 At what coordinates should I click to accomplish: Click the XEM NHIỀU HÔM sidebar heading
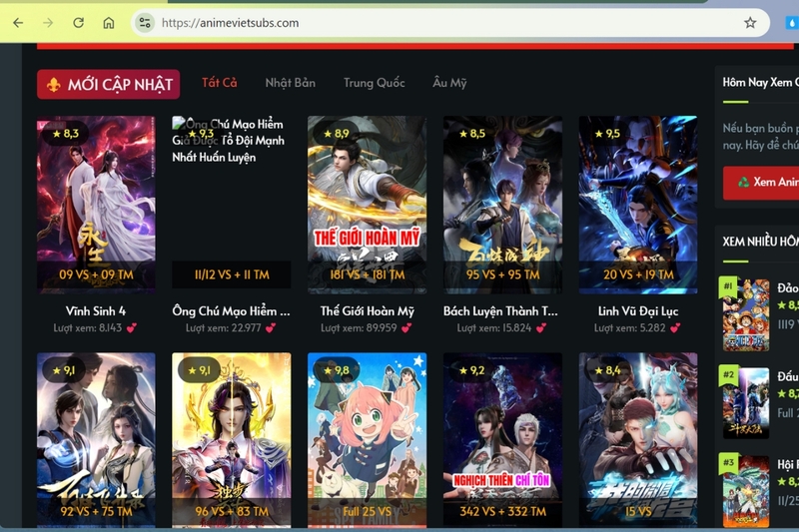pyautogui.click(x=760, y=242)
